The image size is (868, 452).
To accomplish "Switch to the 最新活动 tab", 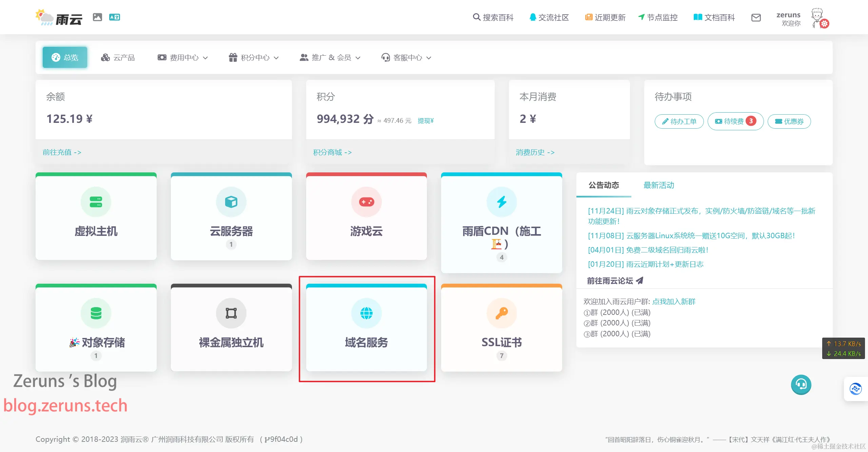I will pyautogui.click(x=658, y=185).
